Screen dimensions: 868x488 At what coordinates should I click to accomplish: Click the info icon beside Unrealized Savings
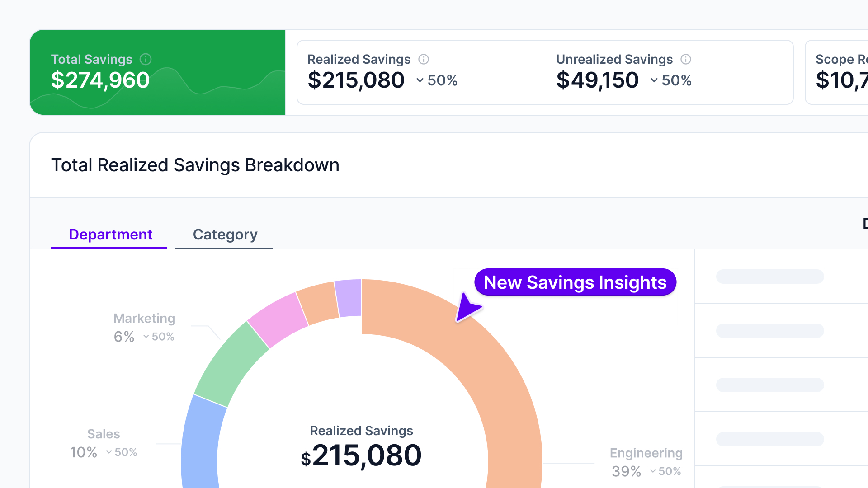(685, 59)
